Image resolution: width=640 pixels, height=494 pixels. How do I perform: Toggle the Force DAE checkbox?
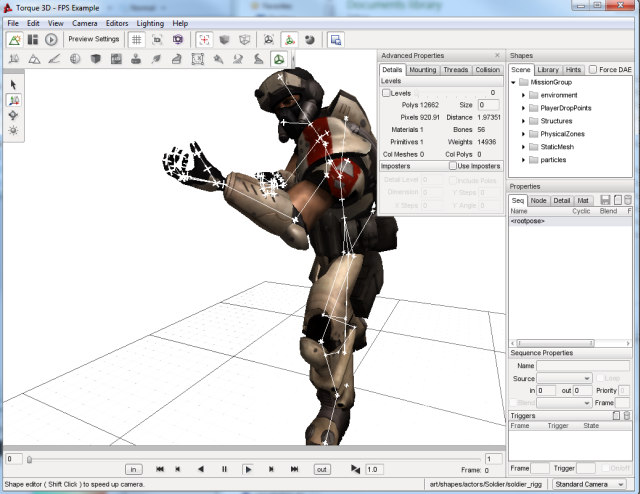(593, 70)
